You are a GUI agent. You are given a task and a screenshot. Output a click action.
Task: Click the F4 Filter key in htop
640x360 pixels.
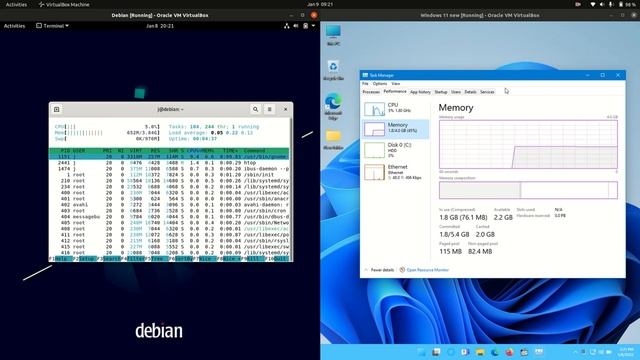click(133, 259)
